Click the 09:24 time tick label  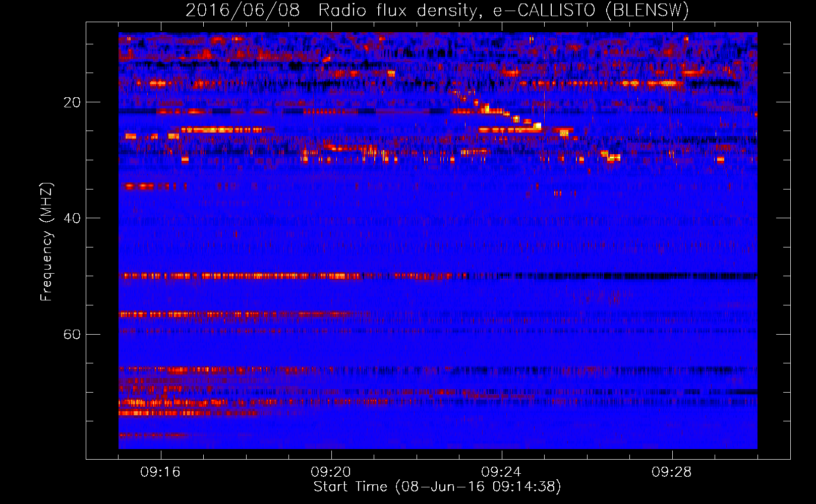click(501, 472)
